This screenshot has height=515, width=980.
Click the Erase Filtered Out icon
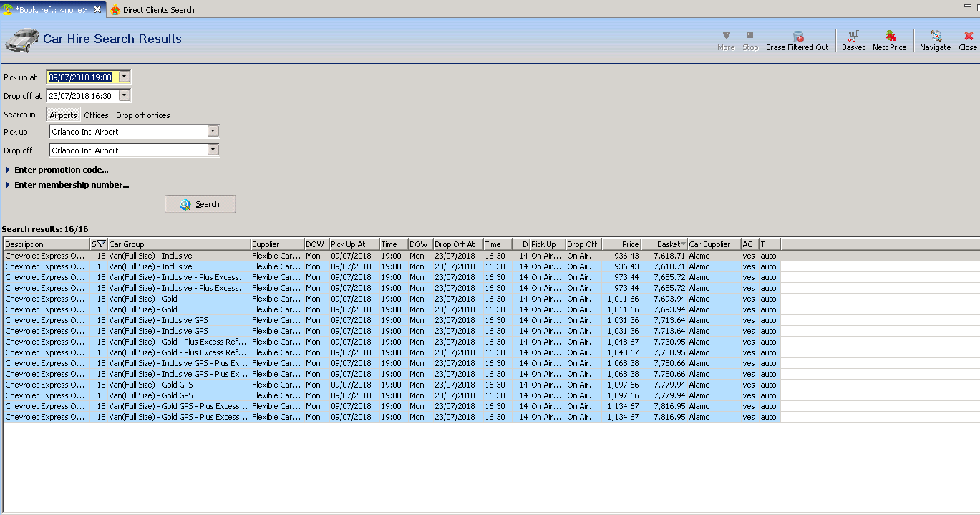(x=797, y=36)
